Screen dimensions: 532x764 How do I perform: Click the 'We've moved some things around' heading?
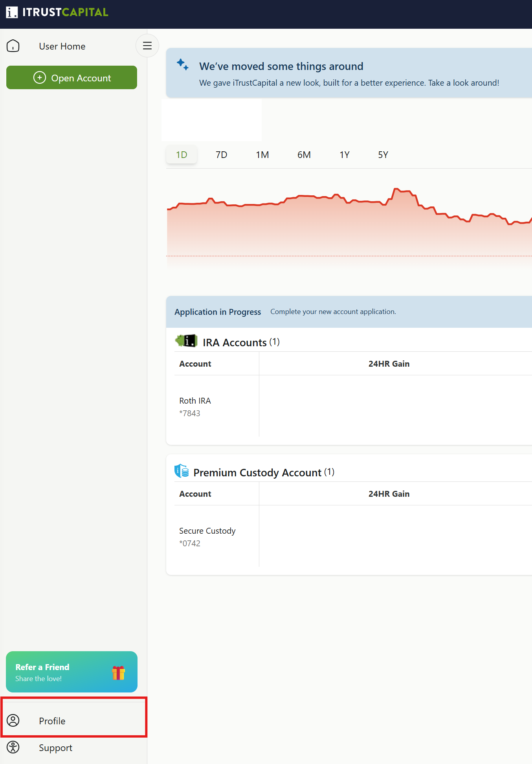(281, 66)
